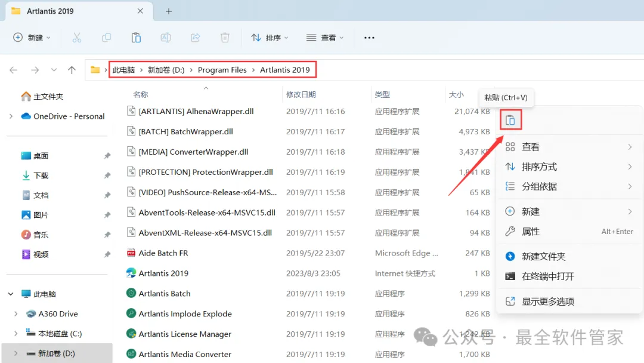Unpin 桌面 using its pin icon

click(107, 156)
